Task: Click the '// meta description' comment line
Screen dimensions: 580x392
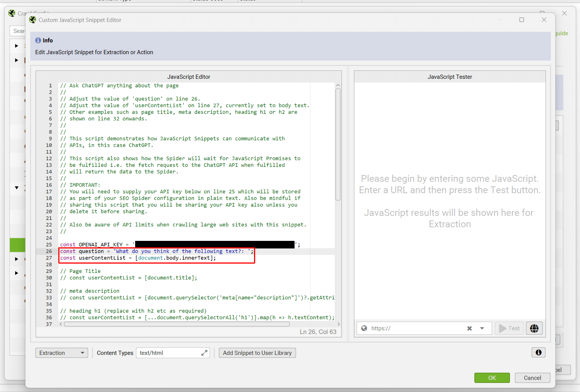Action: [x=90, y=291]
